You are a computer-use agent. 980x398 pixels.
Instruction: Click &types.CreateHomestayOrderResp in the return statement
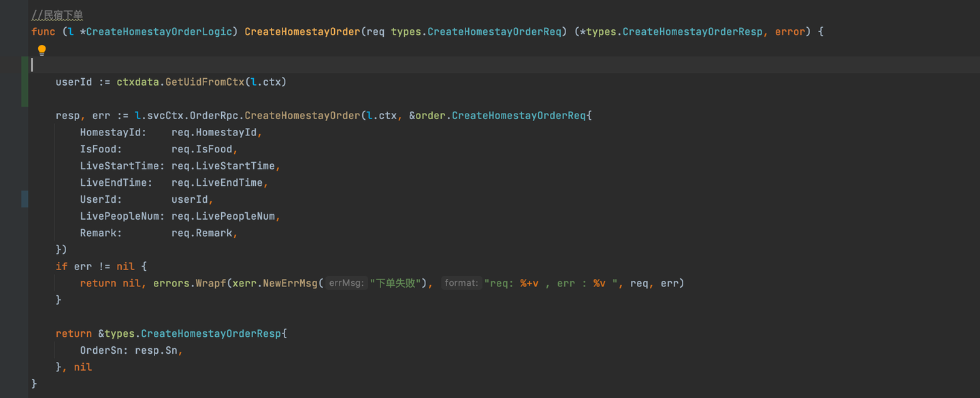[x=190, y=333]
